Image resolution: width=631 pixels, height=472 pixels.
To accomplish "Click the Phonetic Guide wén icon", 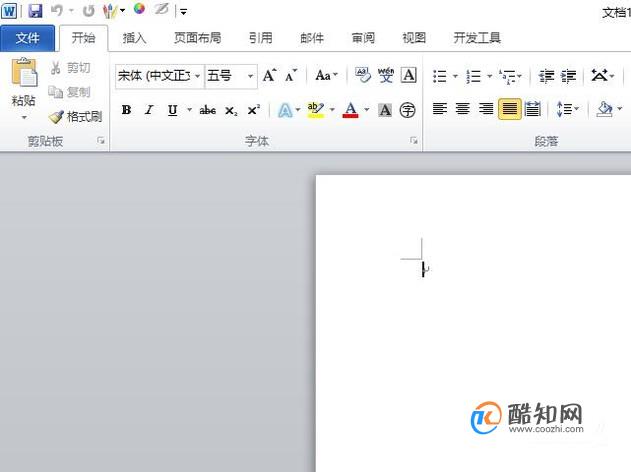I will pos(386,75).
